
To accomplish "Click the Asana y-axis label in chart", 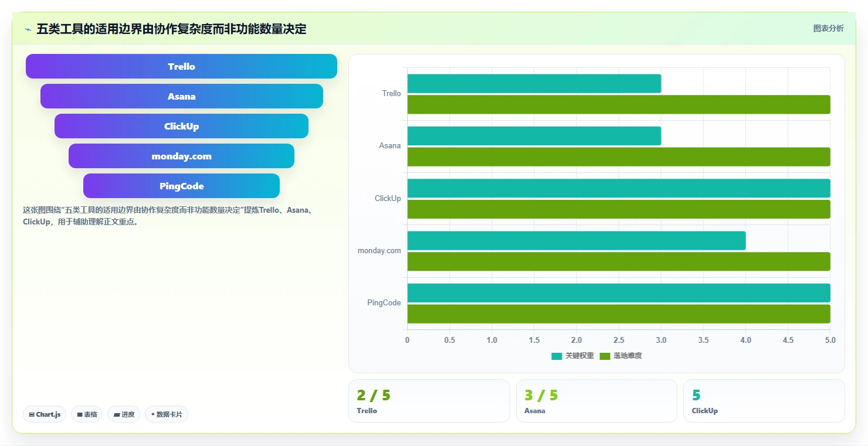I will click(390, 146).
